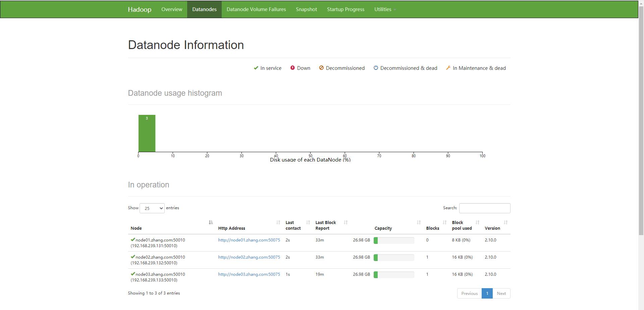
Task: Sort by Node column sort icon
Action: 211,222
